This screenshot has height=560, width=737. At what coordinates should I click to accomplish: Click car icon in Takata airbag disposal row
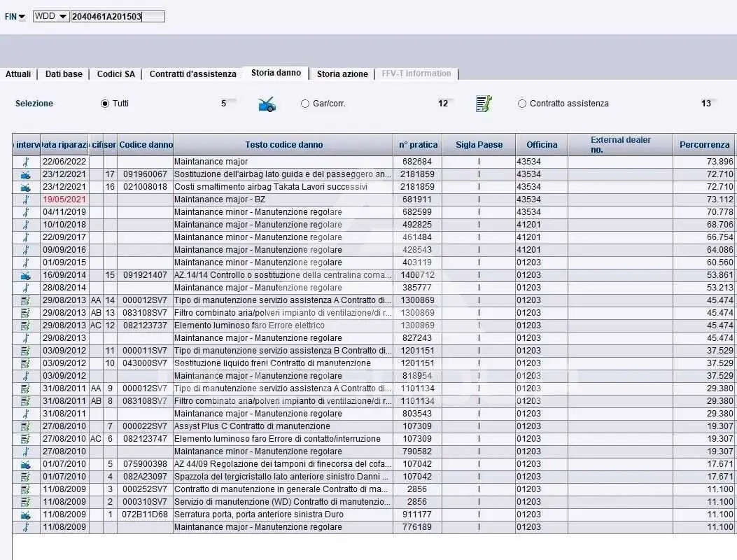coord(26,187)
